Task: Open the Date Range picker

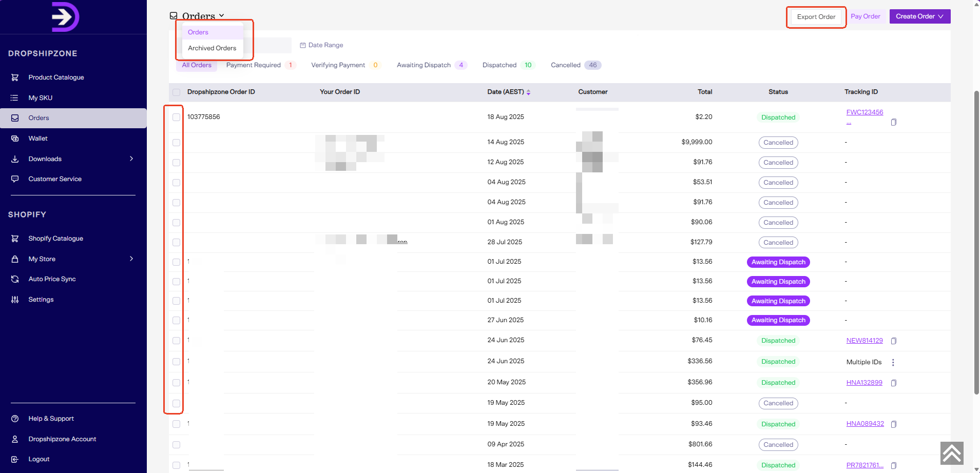Action: pos(321,45)
